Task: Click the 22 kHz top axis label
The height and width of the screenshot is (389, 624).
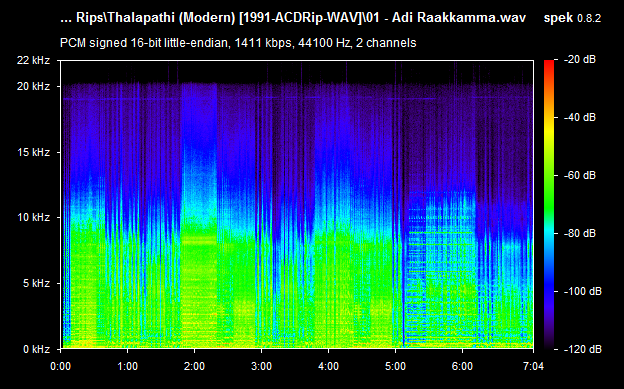Action: click(x=32, y=61)
